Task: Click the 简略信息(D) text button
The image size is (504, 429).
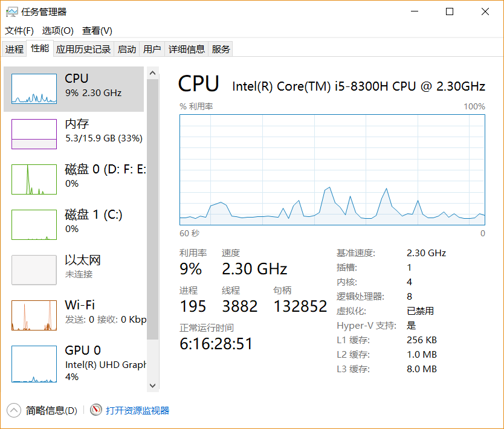Action: 51,410
